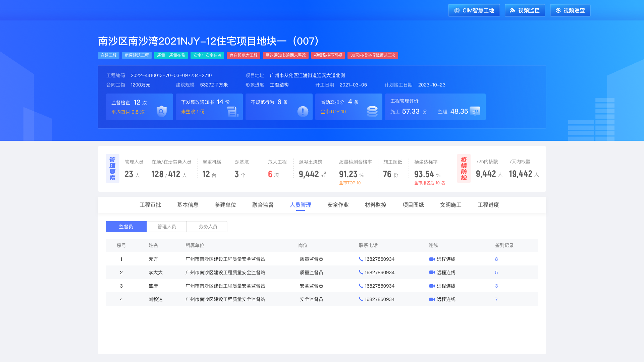
Task: Open the 工程管理评价 card
Action: [x=435, y=107]
